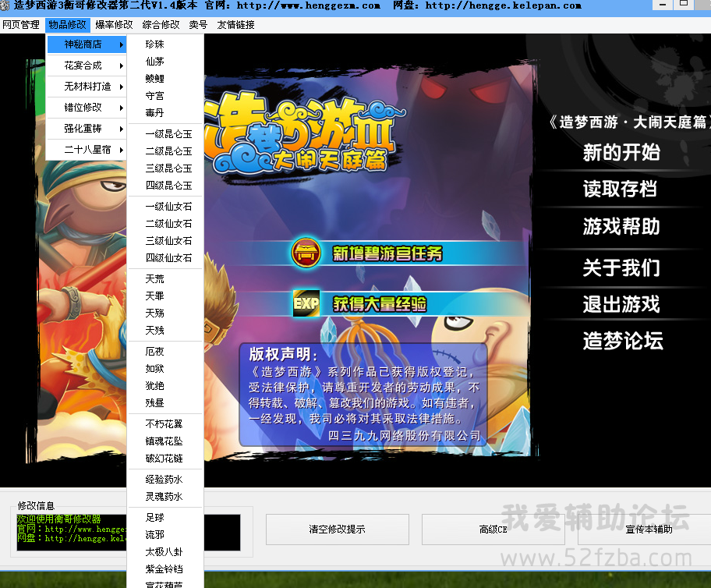711x588 pixels.
Task: Pick the 流邪 item
Action: pos(165,534)
